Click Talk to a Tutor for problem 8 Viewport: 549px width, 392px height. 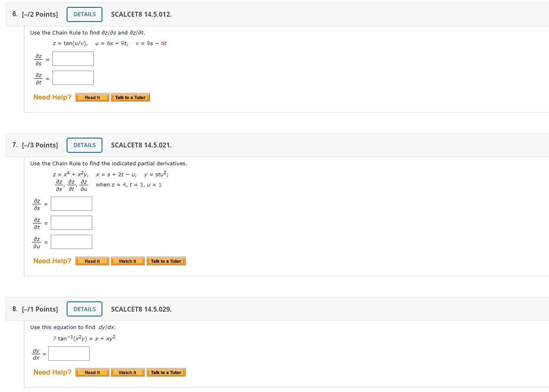(166, 372)
